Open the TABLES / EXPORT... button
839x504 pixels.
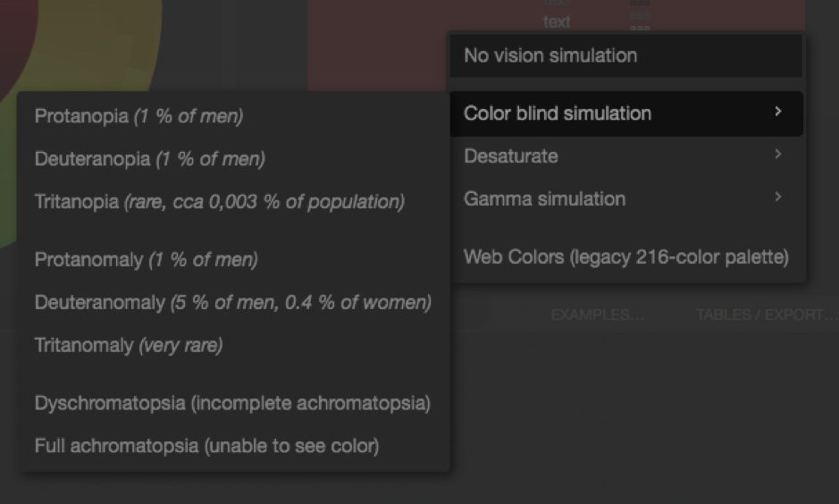point(767,315)
